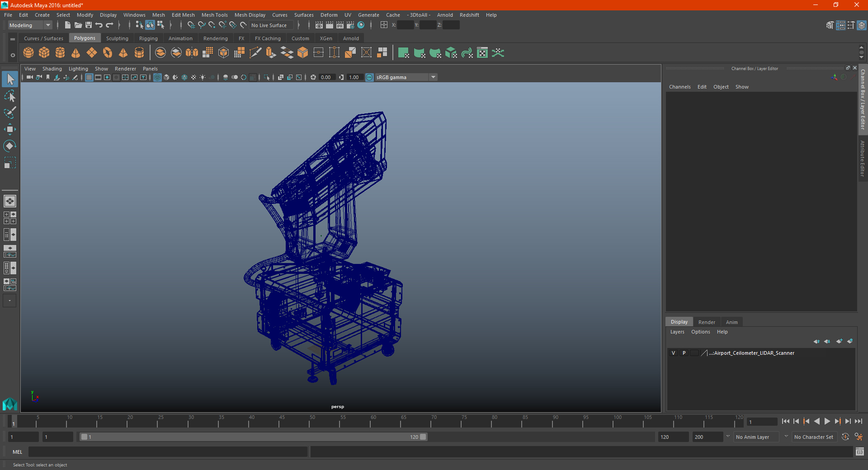Activate the Scale tool

pos(10,162)
